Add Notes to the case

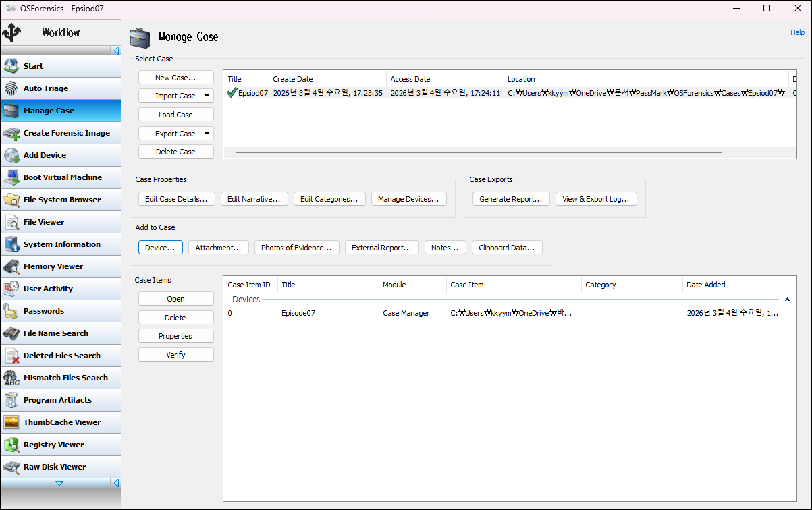[445, 248]
